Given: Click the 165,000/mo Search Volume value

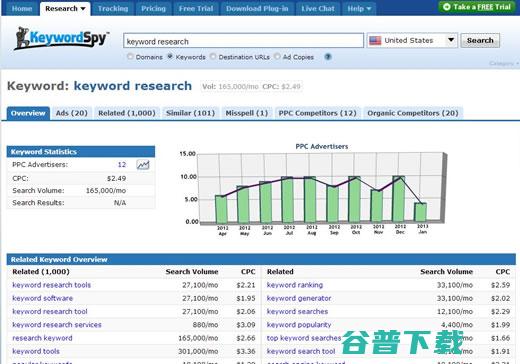Looking at the screenshot, I should coord(106,191).
